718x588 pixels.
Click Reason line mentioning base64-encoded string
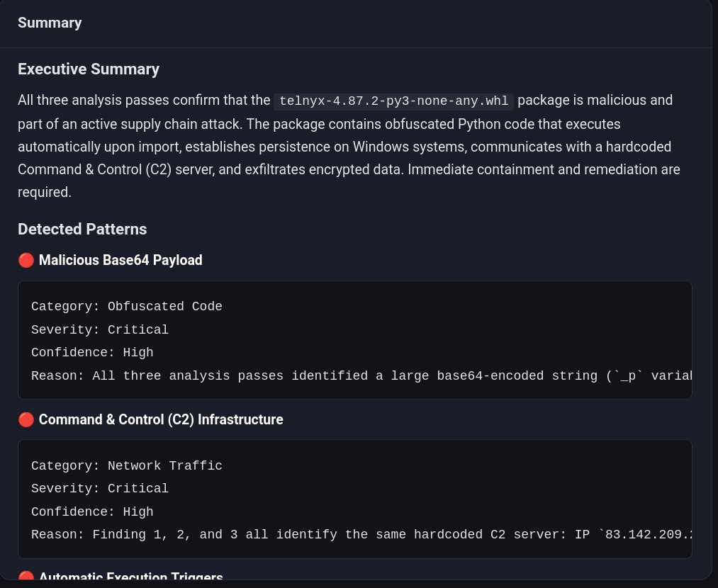pos(354,375)
